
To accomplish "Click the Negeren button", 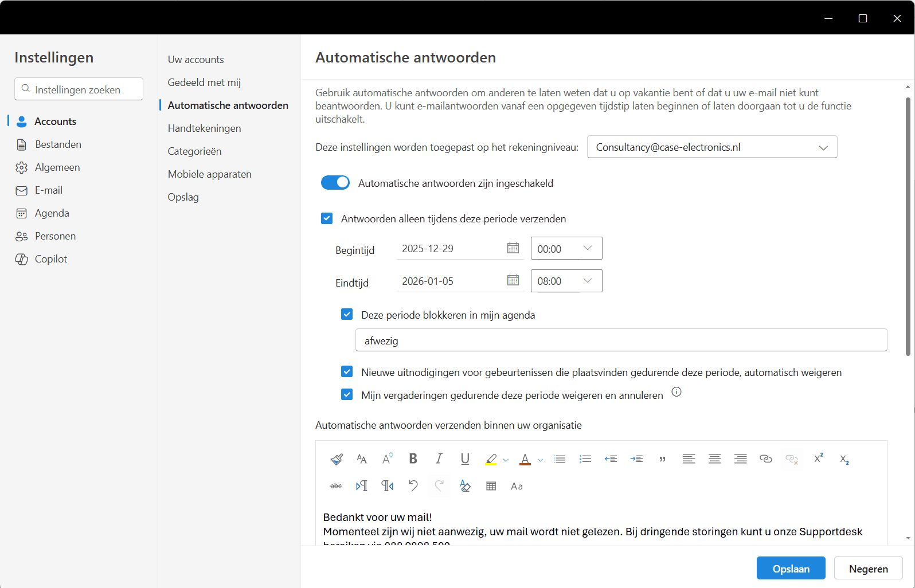I will [868, 569].
